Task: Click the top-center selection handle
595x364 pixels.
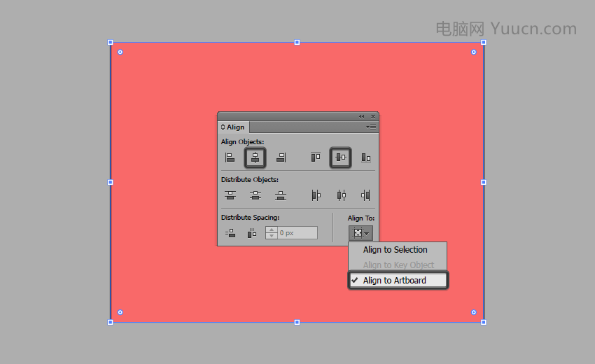Action: pyautogui.click(x=297, y=43)
